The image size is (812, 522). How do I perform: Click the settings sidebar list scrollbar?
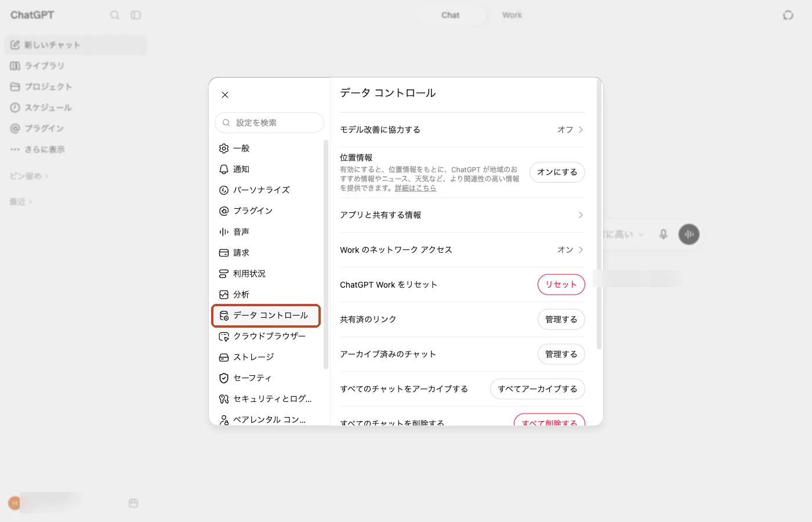[x=326, y=254]
